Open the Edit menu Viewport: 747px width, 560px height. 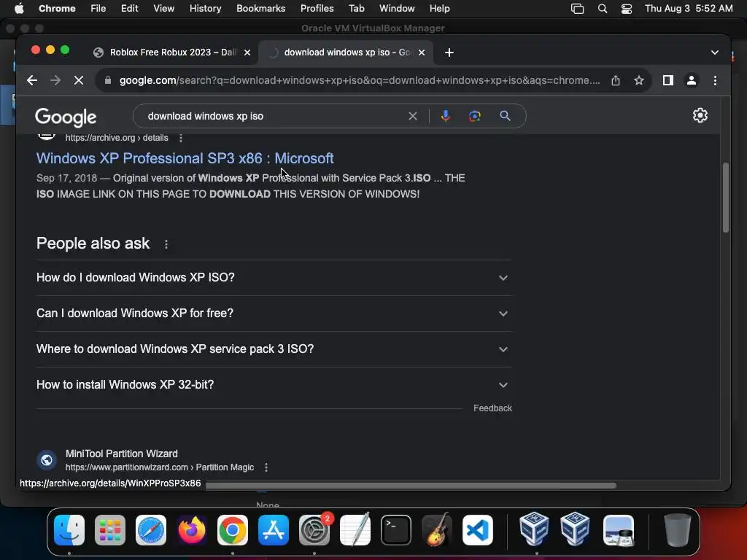(129, 9)
